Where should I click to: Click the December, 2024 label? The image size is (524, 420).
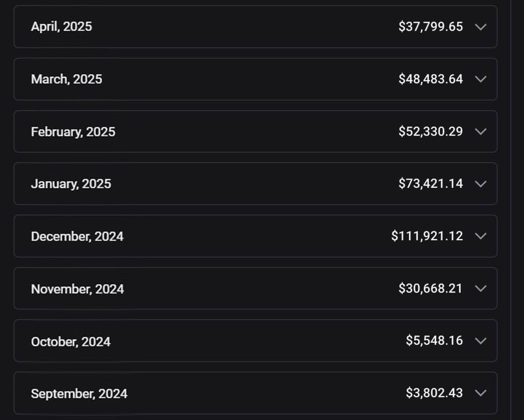(77, 236)
